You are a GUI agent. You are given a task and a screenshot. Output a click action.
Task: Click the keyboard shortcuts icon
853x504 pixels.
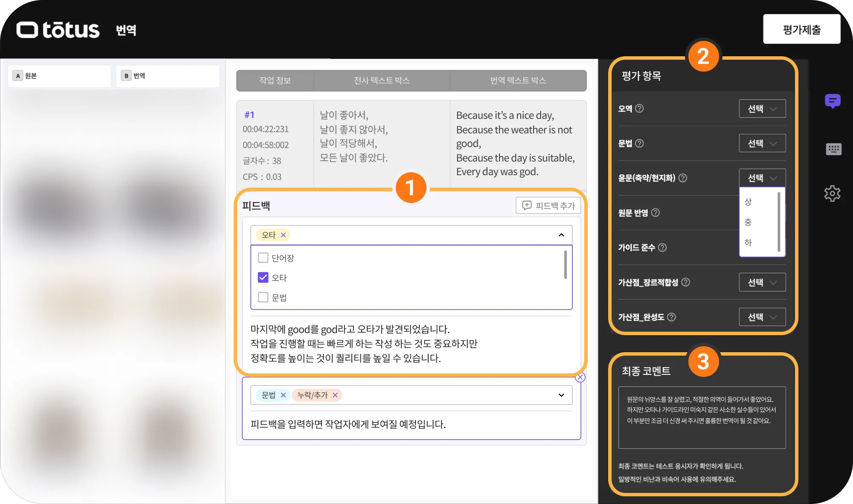833,149
